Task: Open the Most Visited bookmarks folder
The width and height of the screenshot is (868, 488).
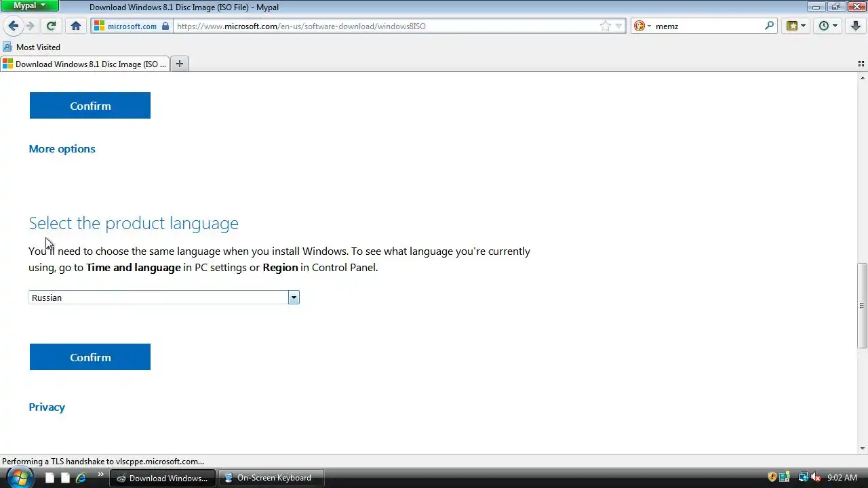Action: [x=32, y=47]
